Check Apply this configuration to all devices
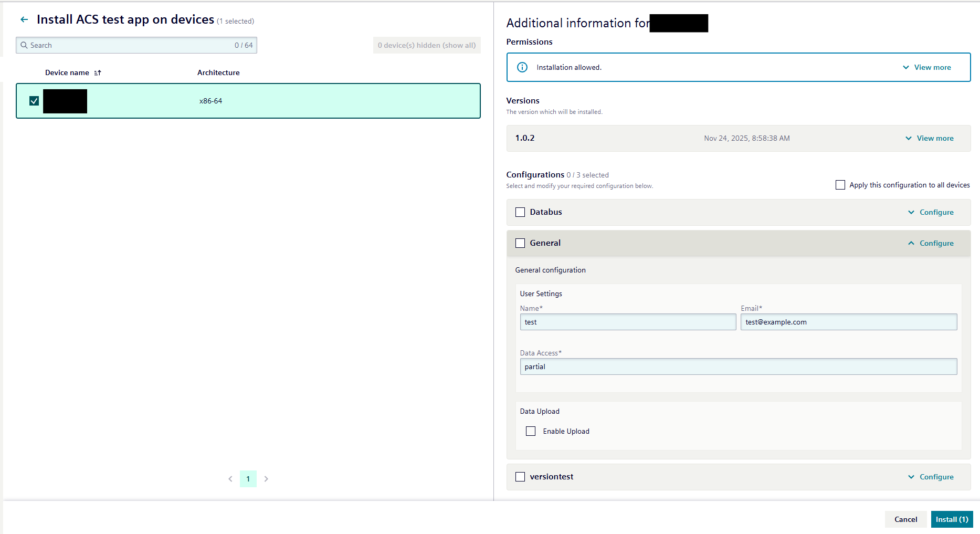 [840, 185]
